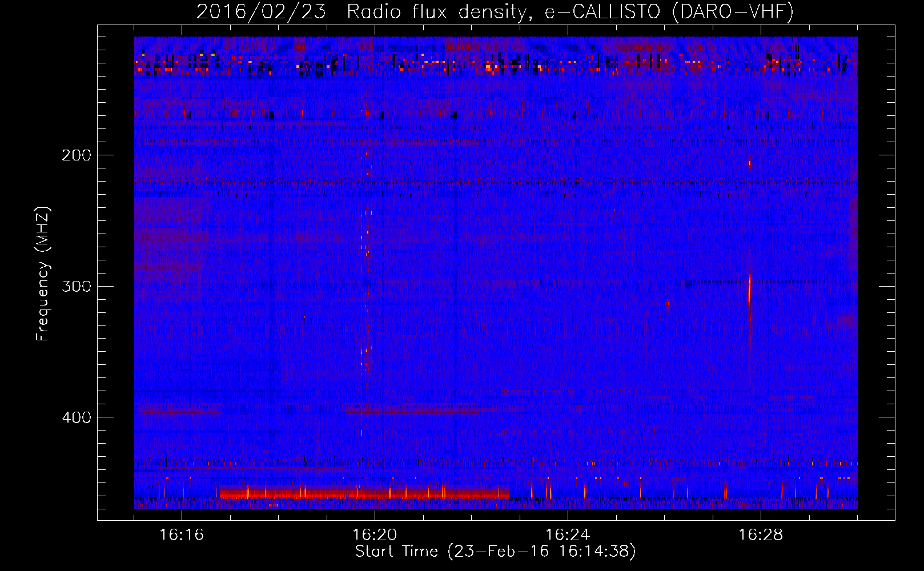924x571 pixels.
Task: Click the Frequency (MHZ) axis title
Action: [x=43, y=274]
